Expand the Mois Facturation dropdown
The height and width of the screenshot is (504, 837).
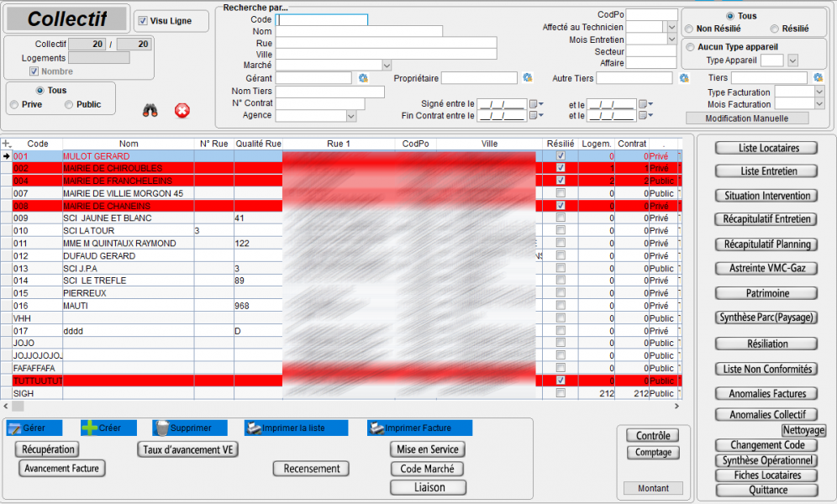pos(819,104)
